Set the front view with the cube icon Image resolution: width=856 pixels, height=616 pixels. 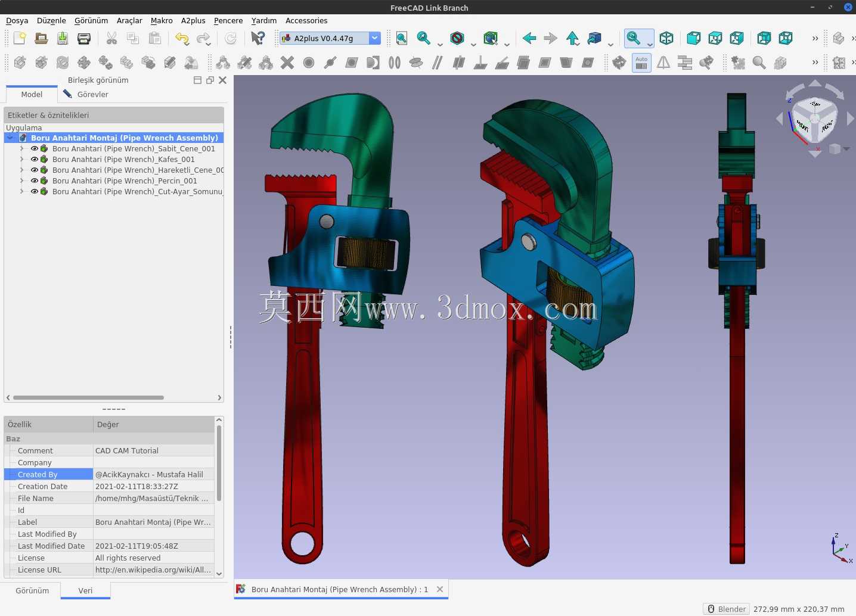(x=693, y=38)
